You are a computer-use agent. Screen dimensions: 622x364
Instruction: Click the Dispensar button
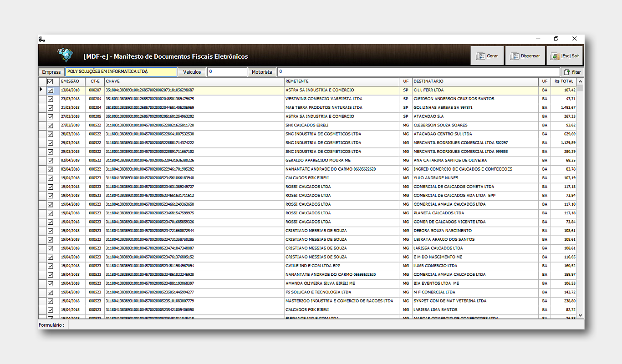[525, 56]
